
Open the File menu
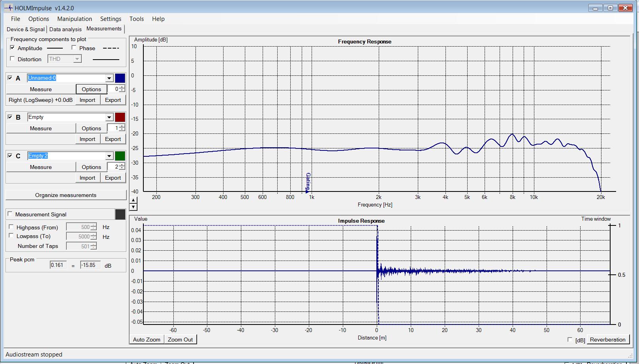15,19
